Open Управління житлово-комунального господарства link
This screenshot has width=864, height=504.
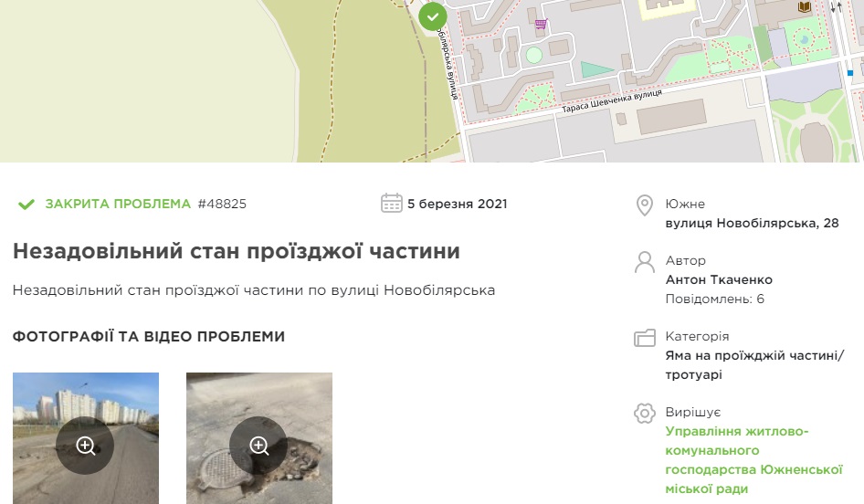tap(753, 460)
